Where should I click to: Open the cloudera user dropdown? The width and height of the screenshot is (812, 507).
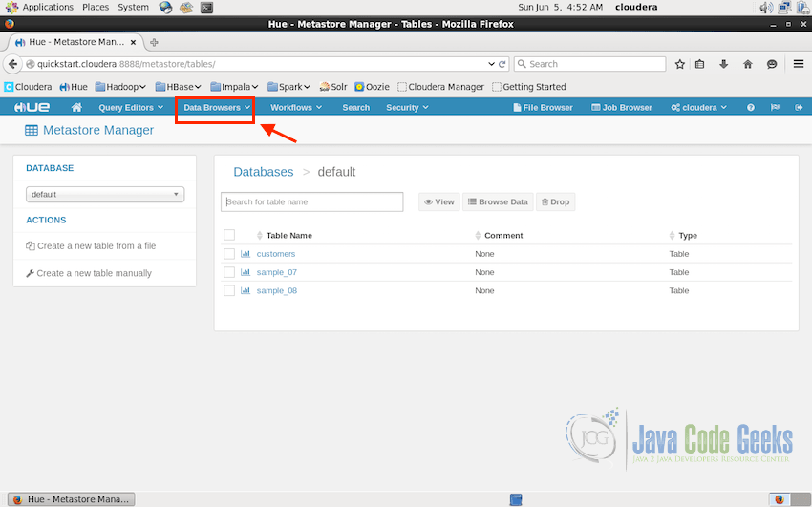(698, 107)
